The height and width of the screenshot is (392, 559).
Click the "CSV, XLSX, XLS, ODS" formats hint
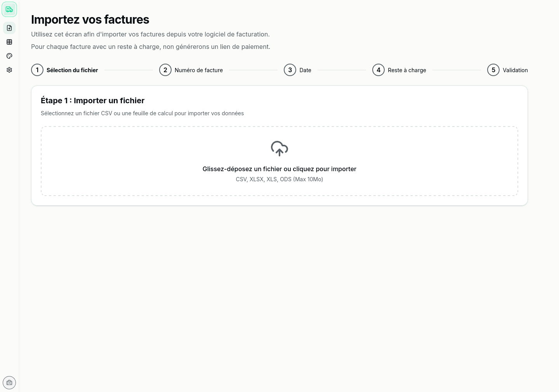[x=279, y=179]
